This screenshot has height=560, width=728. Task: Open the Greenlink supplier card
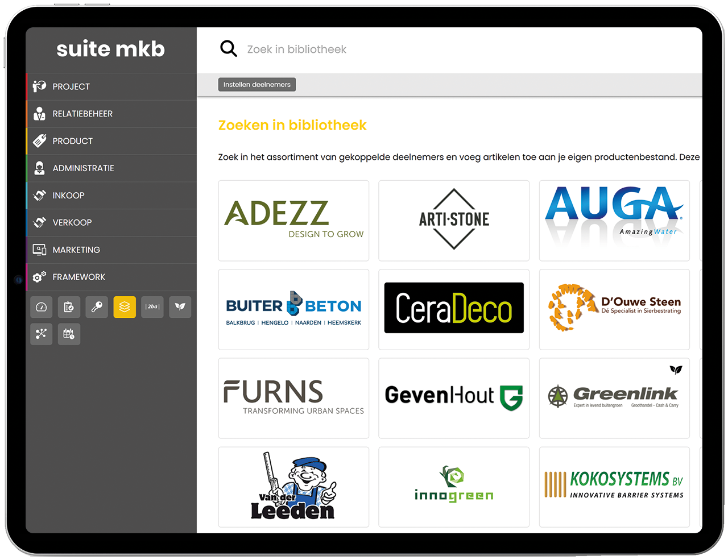pos(614,398)
